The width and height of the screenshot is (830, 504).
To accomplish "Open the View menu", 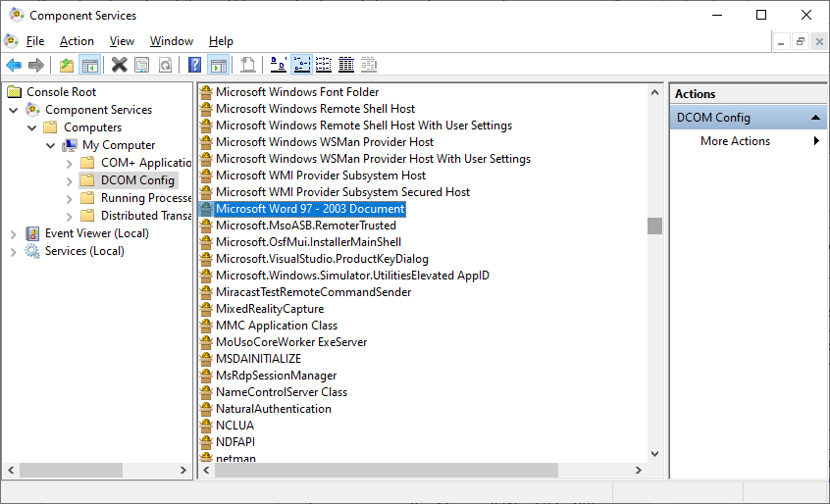I will click(122, 41).
